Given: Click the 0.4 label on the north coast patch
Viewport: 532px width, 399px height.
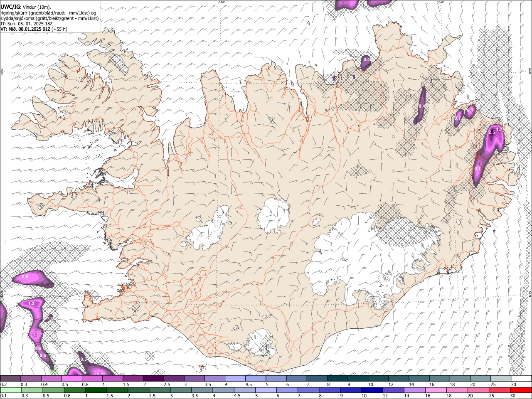Looking at the screenshot, I should point(367,60).
